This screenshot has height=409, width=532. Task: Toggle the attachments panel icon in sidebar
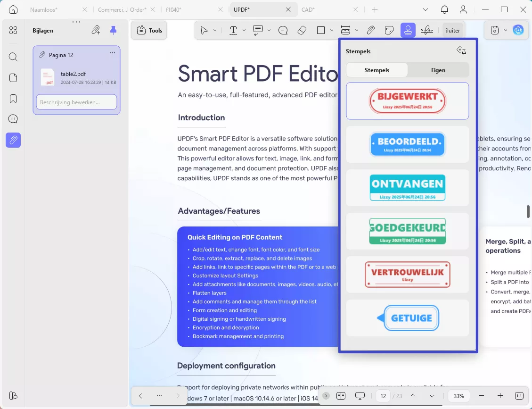(13, 140)
